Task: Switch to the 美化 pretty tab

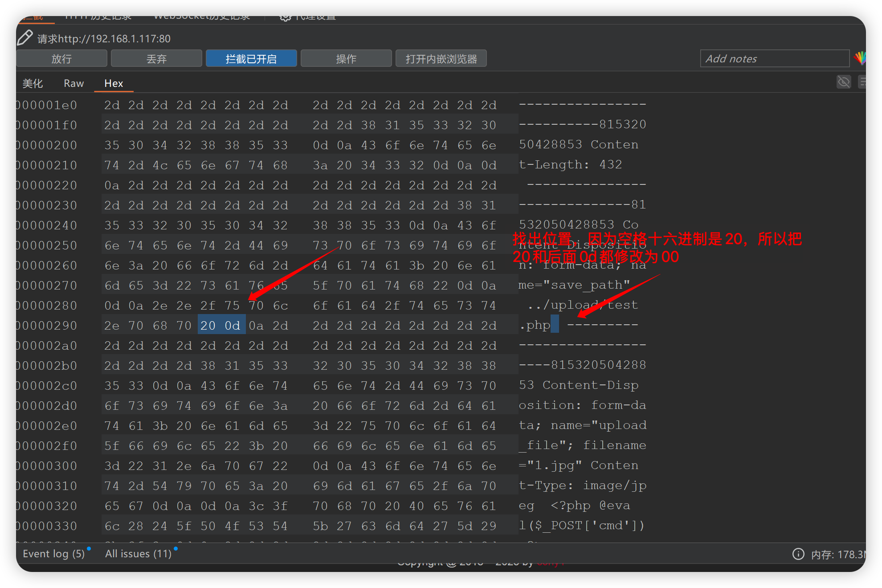Action: 33,83
